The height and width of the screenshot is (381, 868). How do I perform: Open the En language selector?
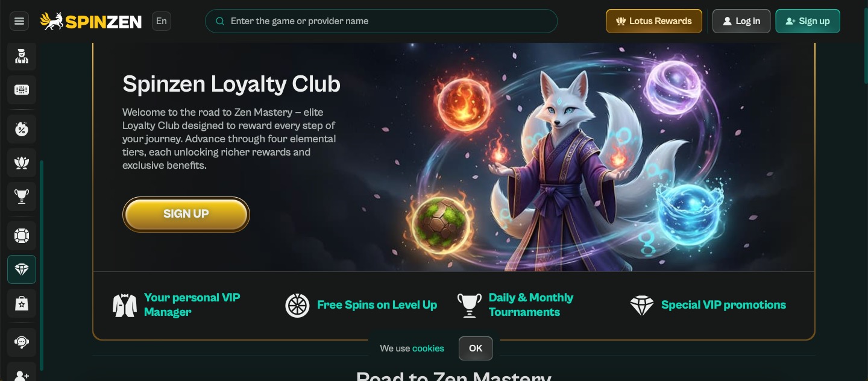(162, 21)
